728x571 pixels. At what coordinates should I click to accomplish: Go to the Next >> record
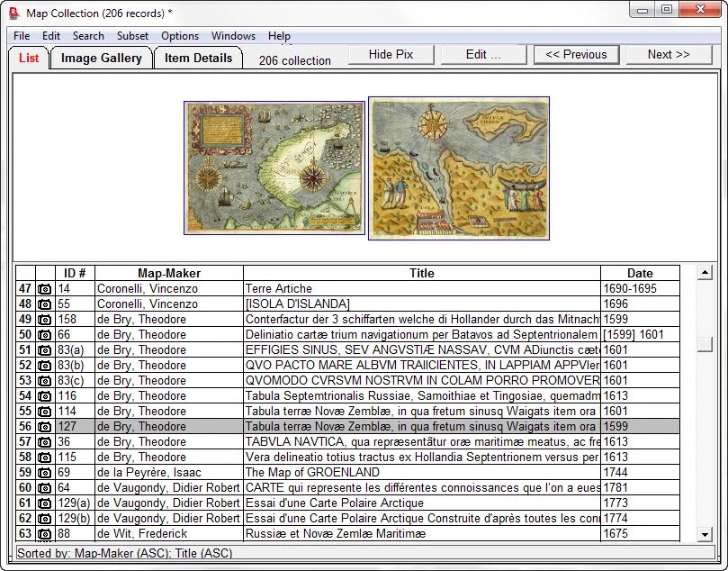[669, 54]
